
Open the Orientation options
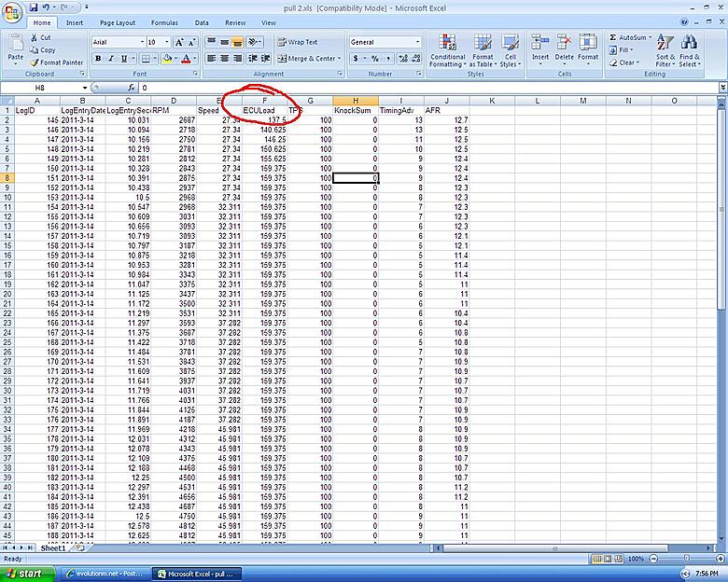[255, 42]
